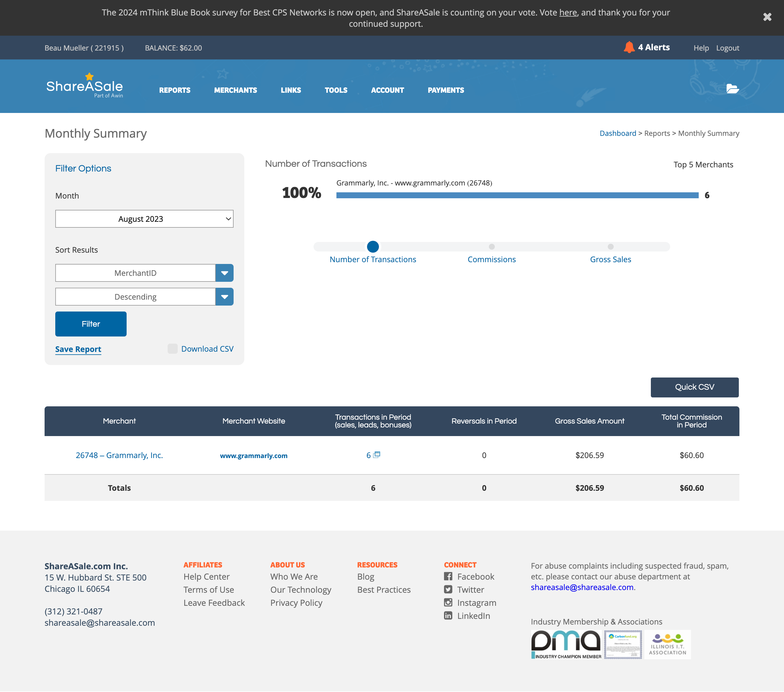The width and height of the screenshot is (784, 692).
Task: Click the Quick CSV button
Action: pyautogui.click(x=695, y=387)
